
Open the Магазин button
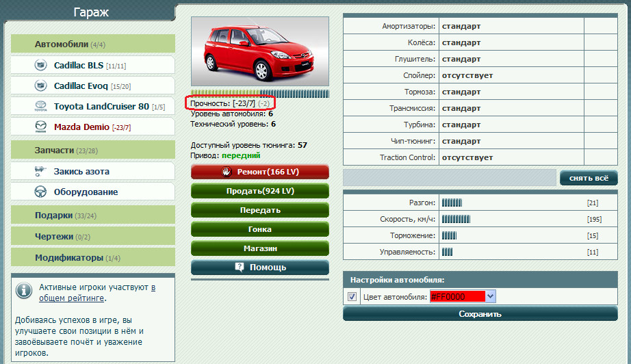tap(260, 248)
